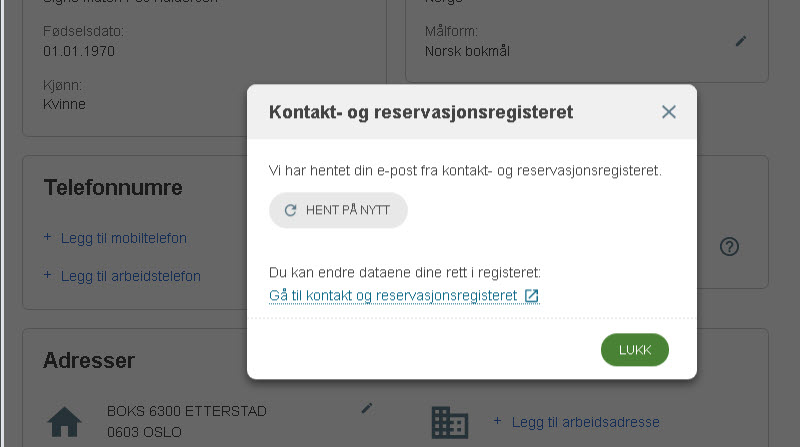Image resolution: width=800 pixels, height=447 pixels.
Task: Click Legg til arbeidstelefon link
Action: pos(131,276)
